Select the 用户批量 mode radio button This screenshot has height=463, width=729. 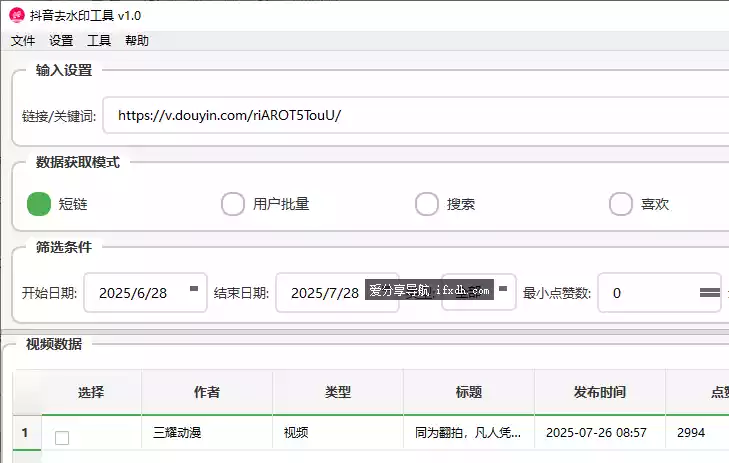click(x=233, y=204)
